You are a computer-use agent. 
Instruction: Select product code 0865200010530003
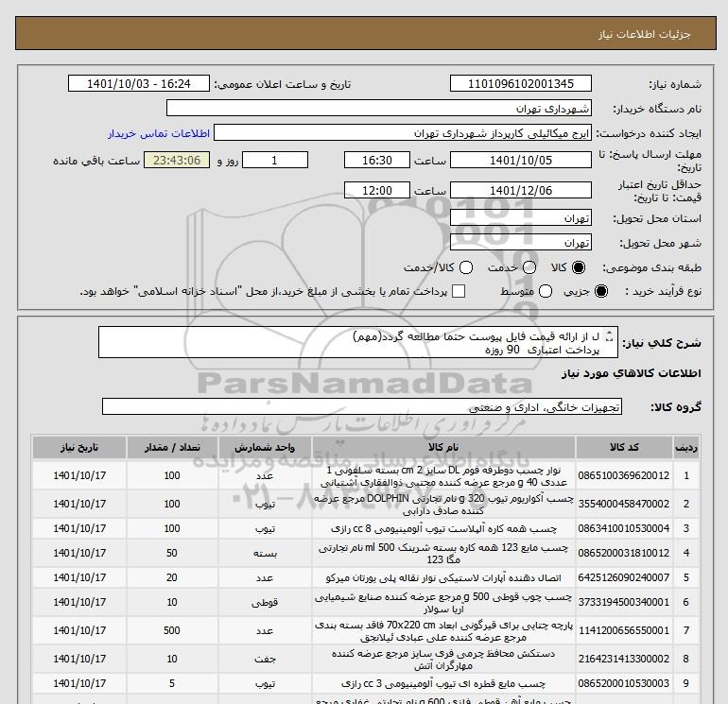(624, 683)
